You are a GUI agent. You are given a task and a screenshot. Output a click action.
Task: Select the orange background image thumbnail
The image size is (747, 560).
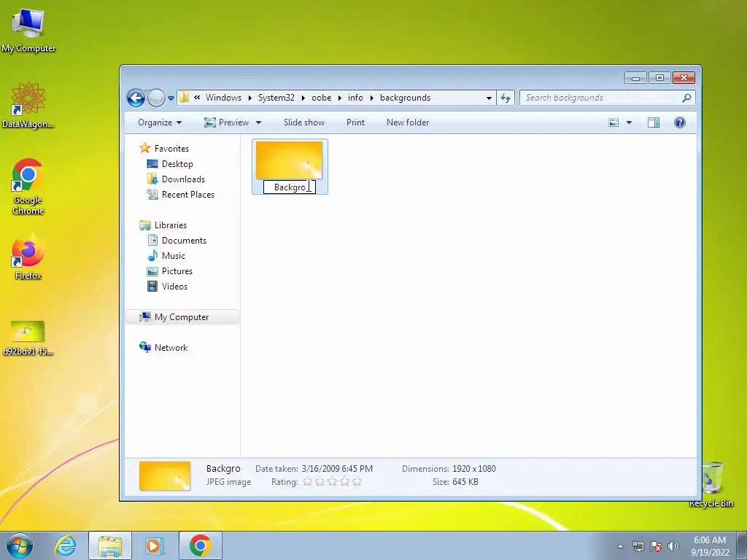click(289, 160)
